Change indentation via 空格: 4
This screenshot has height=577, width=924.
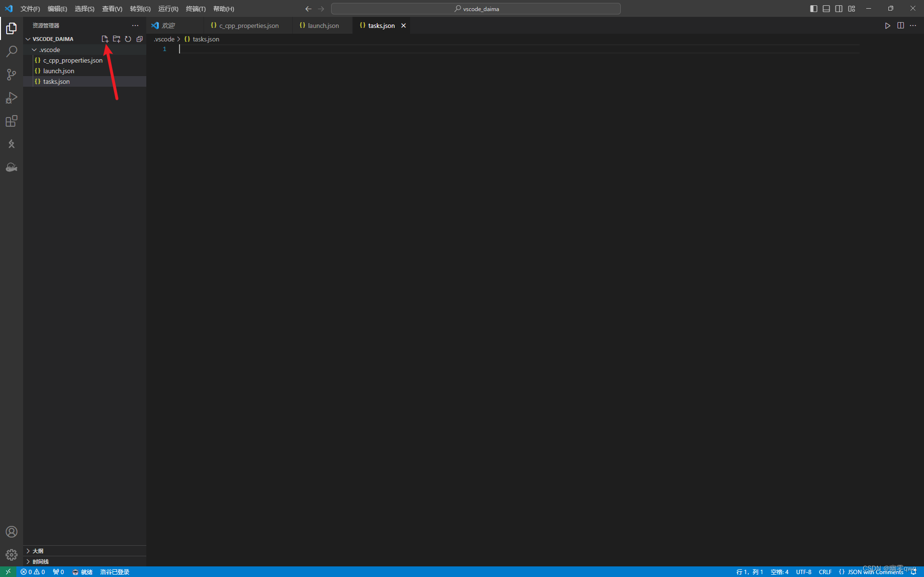tap(779, 572)
